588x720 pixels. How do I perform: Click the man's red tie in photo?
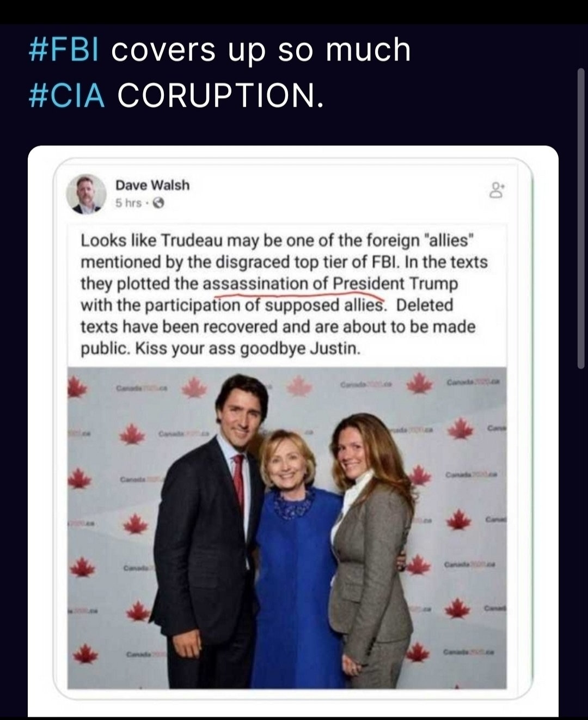click(x=238, y=479)
